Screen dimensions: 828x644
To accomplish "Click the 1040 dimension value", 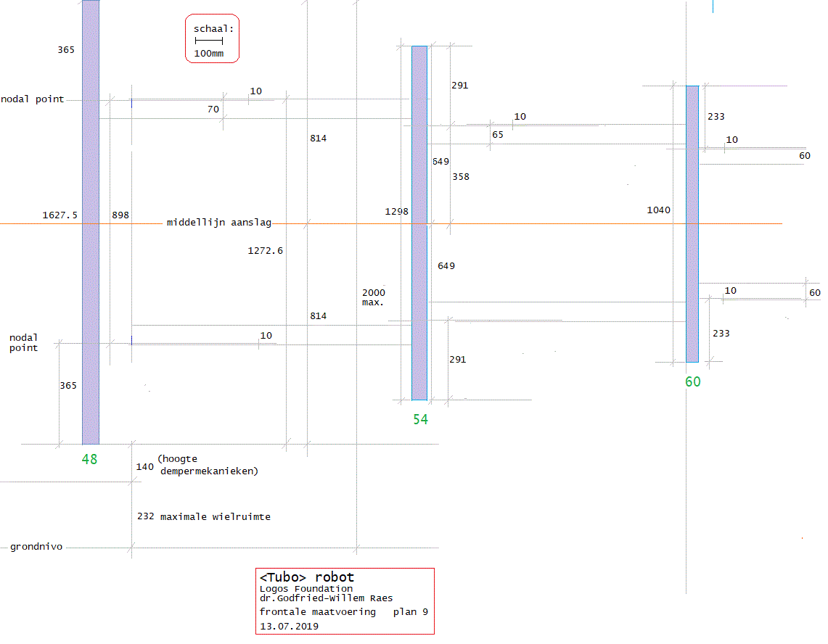I will pyautogui.click(x=658, y=210).
